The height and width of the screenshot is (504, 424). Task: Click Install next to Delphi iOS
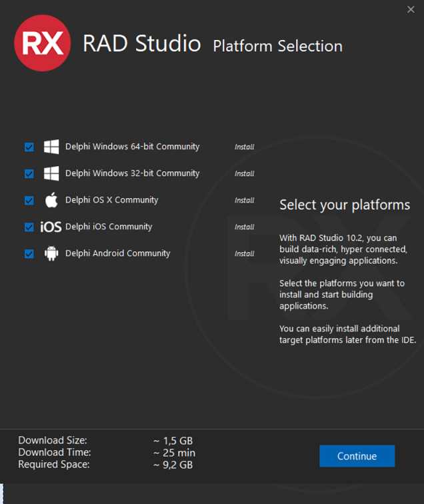coord(244,227)
